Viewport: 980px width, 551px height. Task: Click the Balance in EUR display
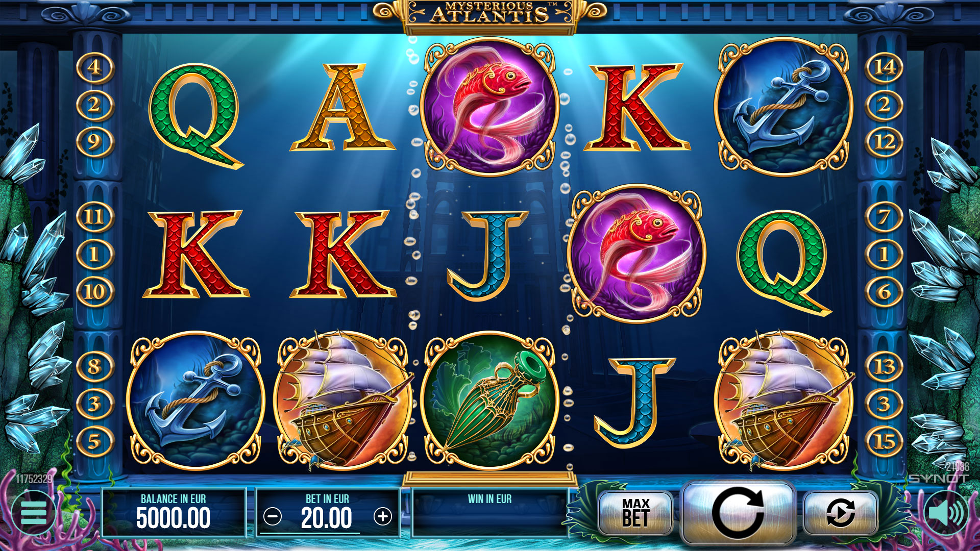click(174, 513)
